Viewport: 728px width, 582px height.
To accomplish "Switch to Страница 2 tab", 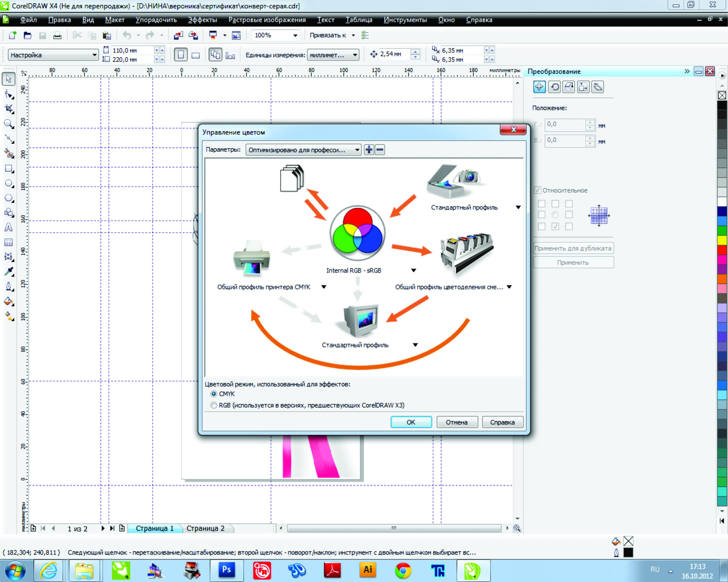I will click(205, 528).
